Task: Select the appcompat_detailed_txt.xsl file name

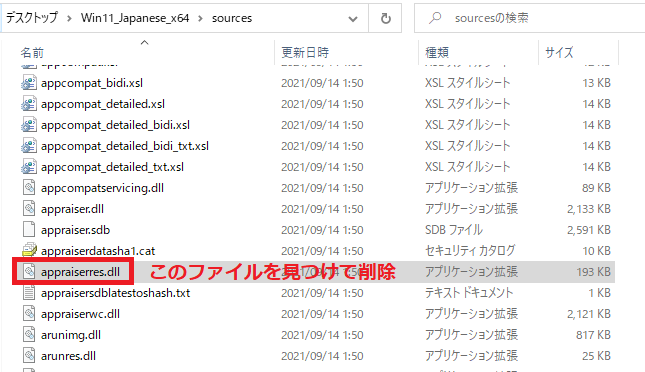Action: 112,167
